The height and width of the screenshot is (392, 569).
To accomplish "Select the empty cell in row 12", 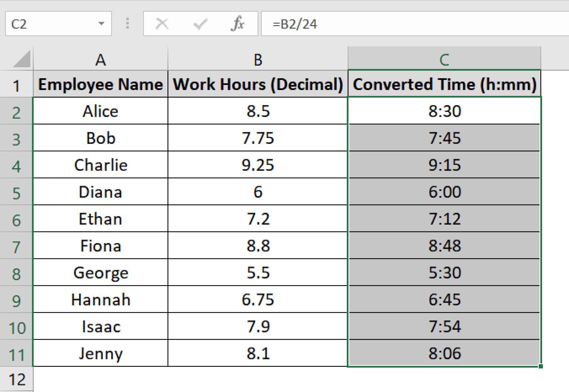I will coord(101,379).
